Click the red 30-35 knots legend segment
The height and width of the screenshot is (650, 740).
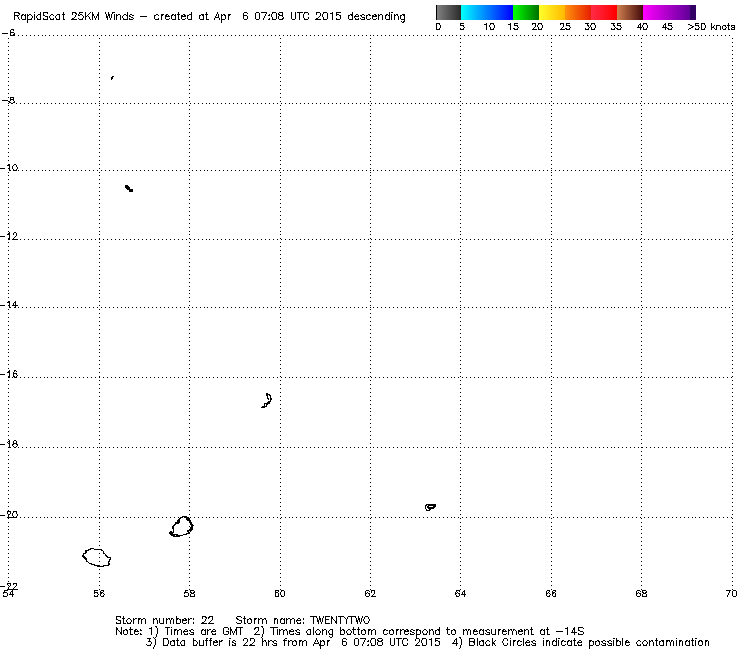point(604,12)
